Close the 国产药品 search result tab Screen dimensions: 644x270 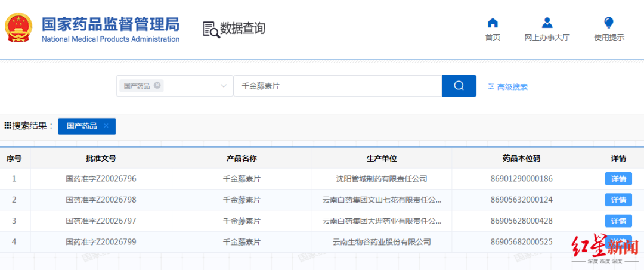[x=106, y=126]
